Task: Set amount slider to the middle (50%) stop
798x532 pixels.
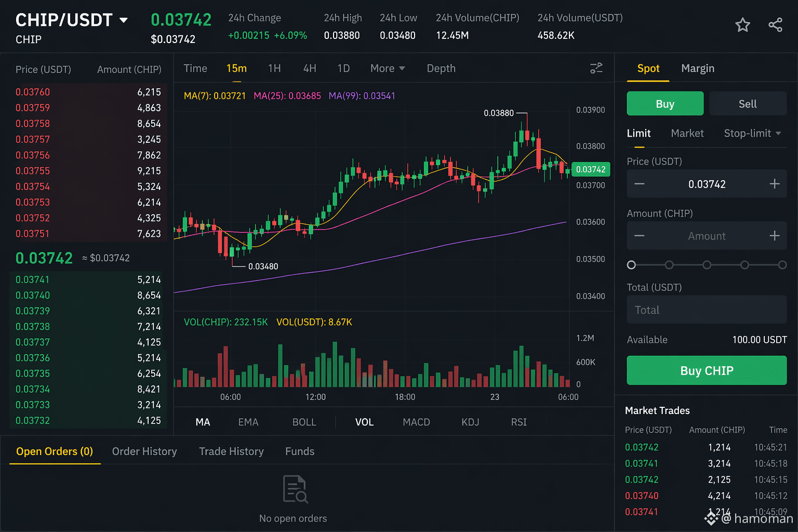Action: pos(707,265)
